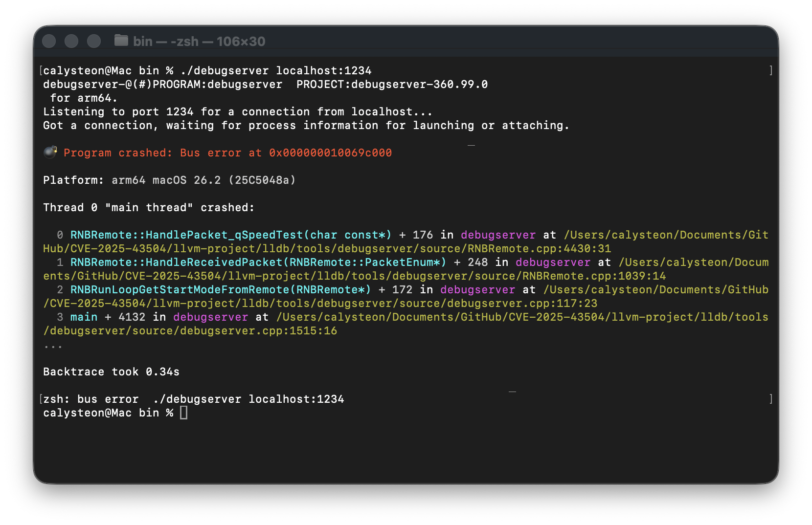Screen dimensions: 812x525
Task: Click the "Backtrace took 0.34s" line
Action: click(x=111, y=372)
